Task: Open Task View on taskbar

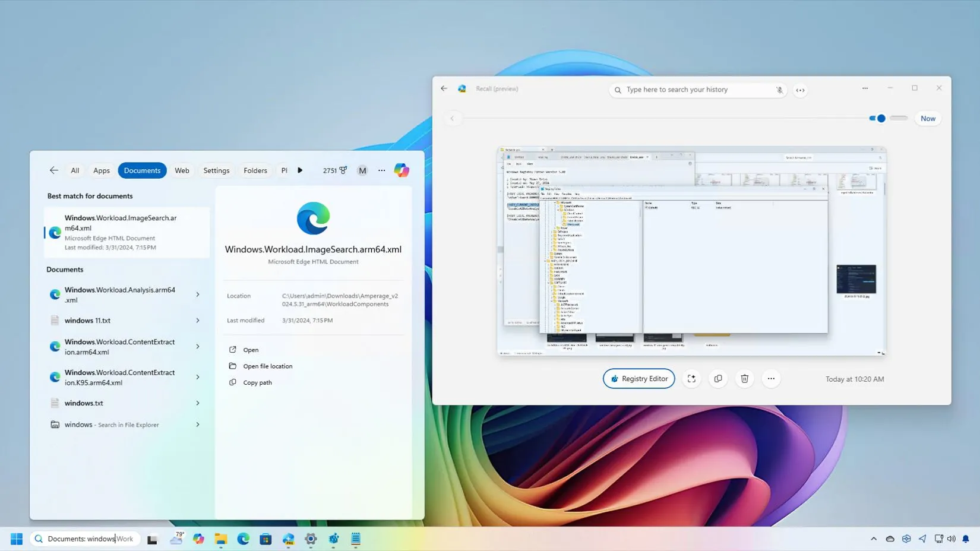Action: 153,539
